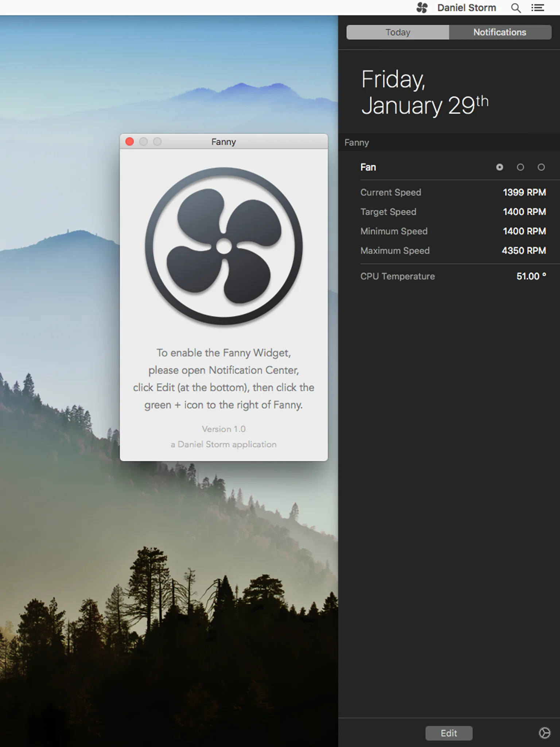Toggle Notification Center list icon
560x747 pixels.
coord(538,8)
